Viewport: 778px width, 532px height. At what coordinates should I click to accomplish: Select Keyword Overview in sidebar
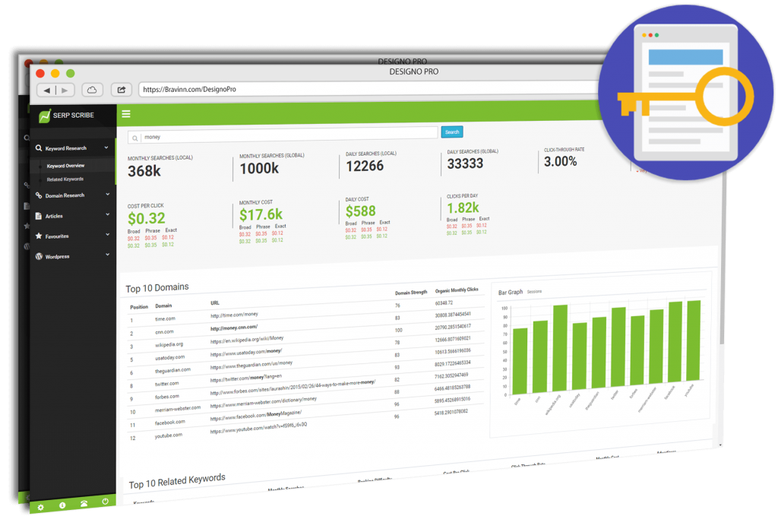pos(65,166)
